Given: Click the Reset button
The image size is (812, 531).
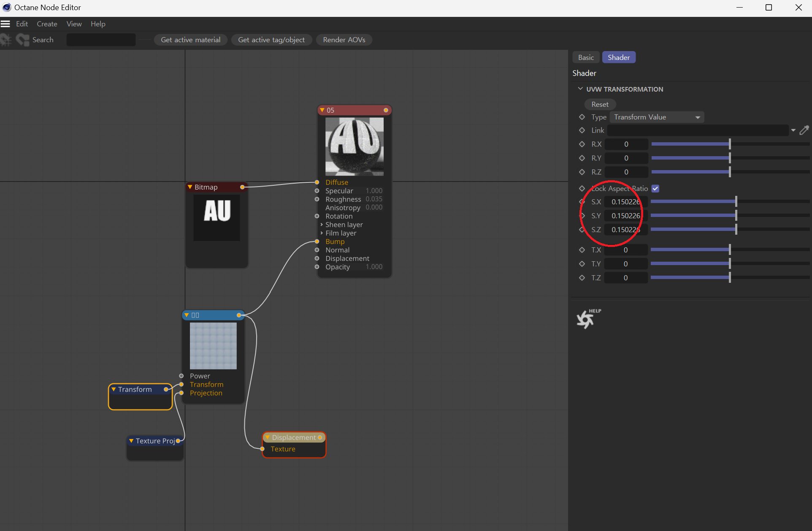Looking at the screenshot, I should tap(600, 104).
